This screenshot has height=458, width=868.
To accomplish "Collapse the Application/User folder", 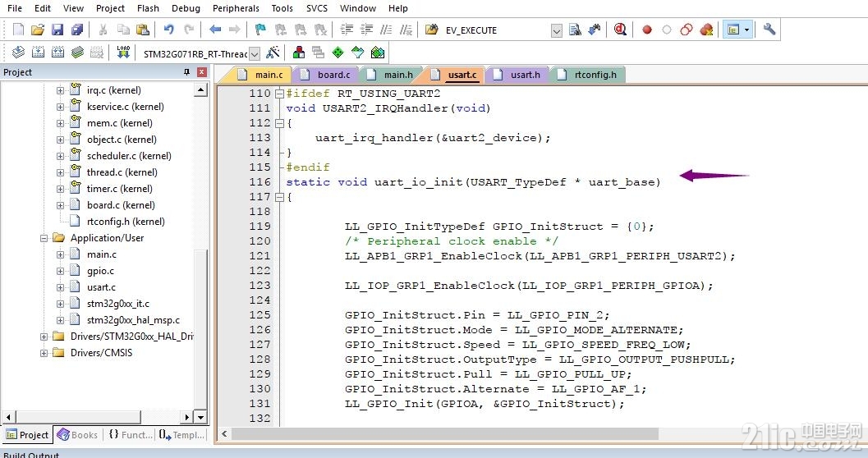I will click(x=44, y=238).
